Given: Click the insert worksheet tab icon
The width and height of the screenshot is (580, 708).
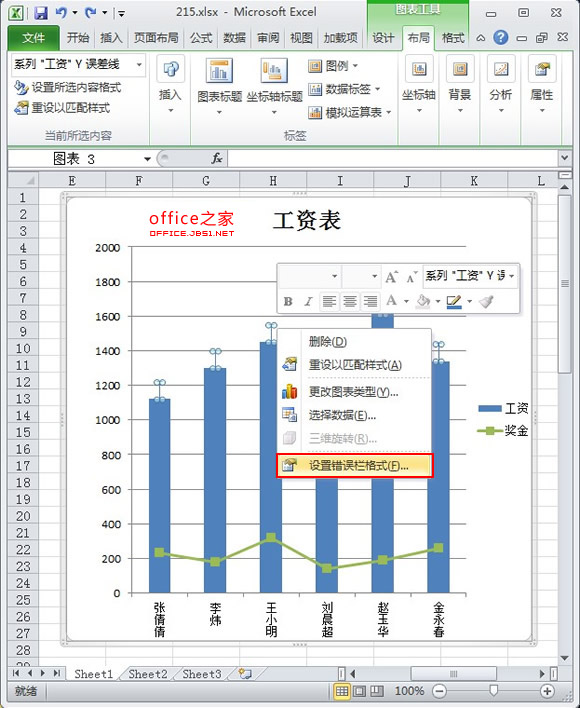Looking at the screenshot, I should tap(245, 674).
